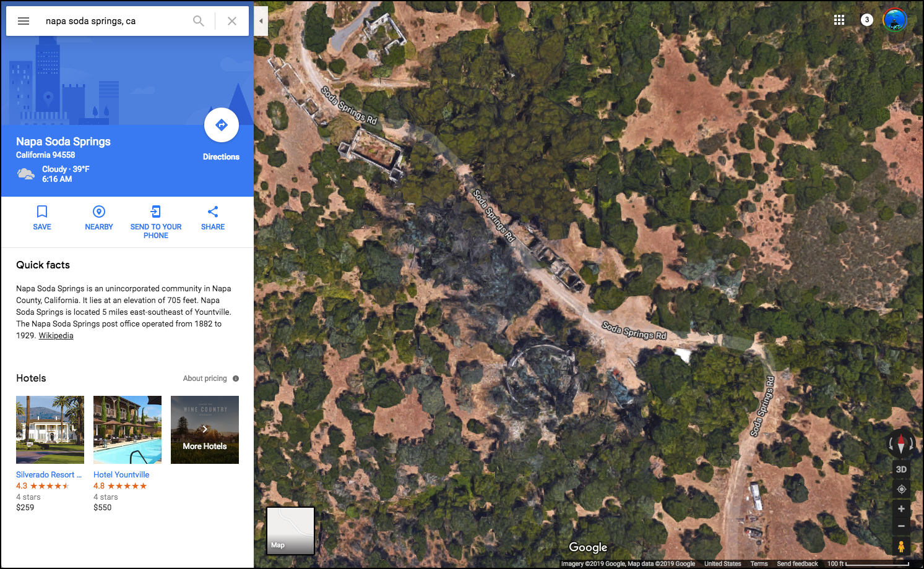Clear the search with the X icon
Image resolution: width=924 pixels, height=569 pixels.
pos(232,21)
